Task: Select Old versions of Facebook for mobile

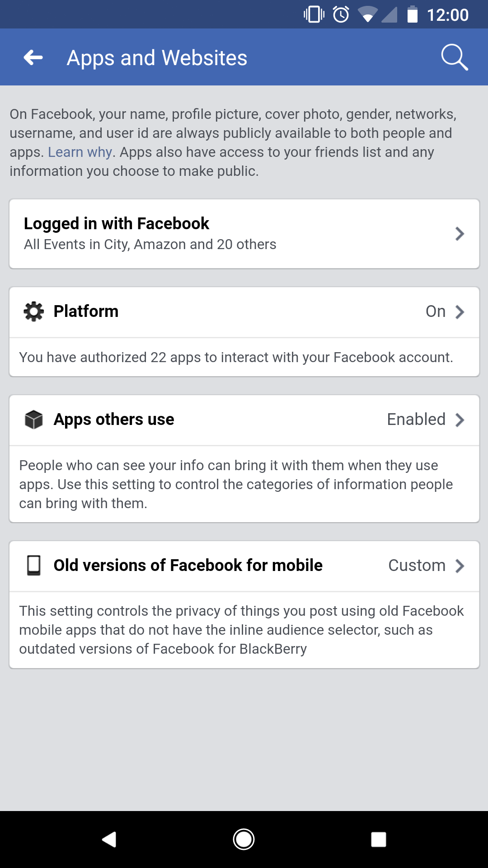Action: [x=188, y=566]
